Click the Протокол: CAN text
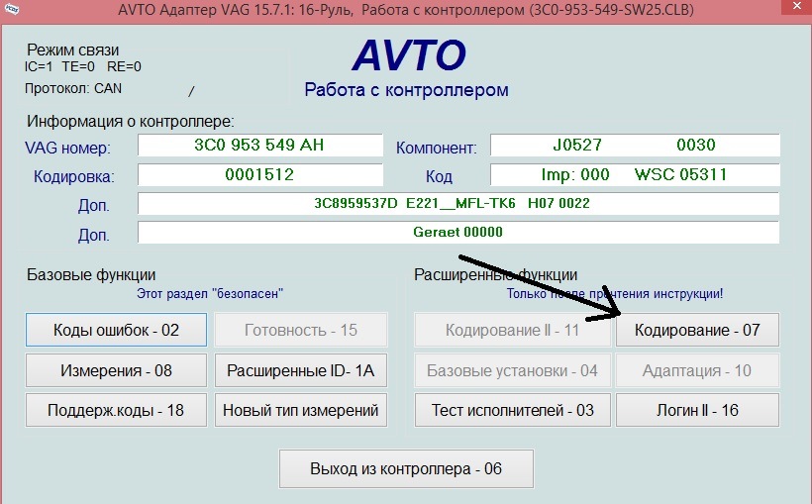The height and width of the screenshot is (504, 812). 73,88
